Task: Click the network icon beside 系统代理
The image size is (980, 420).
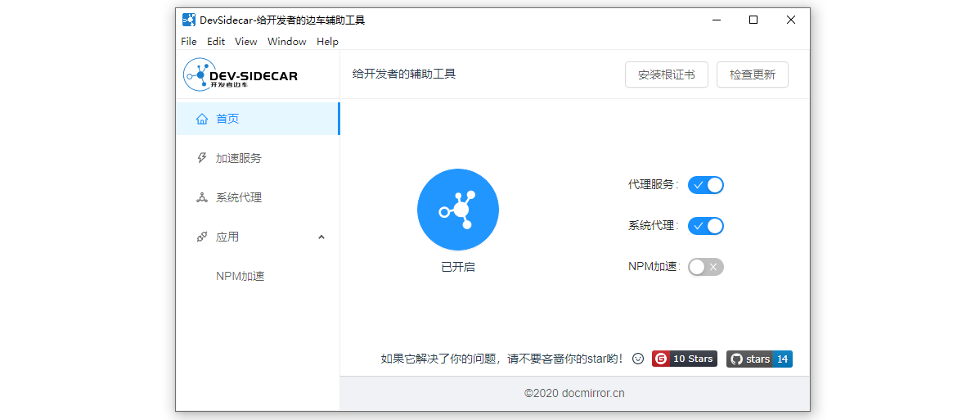Action: point(202,197)
